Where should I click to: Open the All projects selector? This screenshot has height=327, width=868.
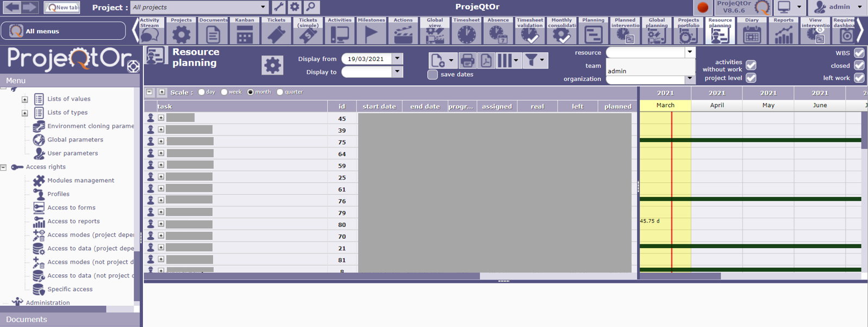click(199, 7)
